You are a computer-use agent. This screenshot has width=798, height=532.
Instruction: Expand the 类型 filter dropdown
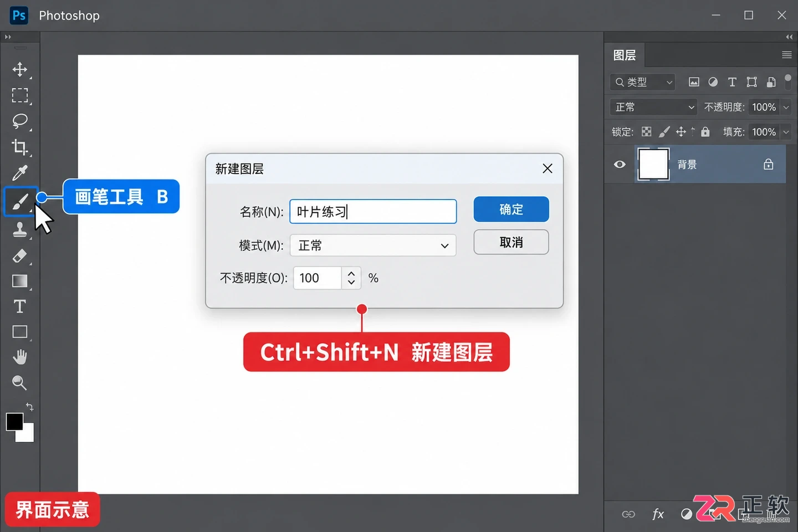pos(643,82)
